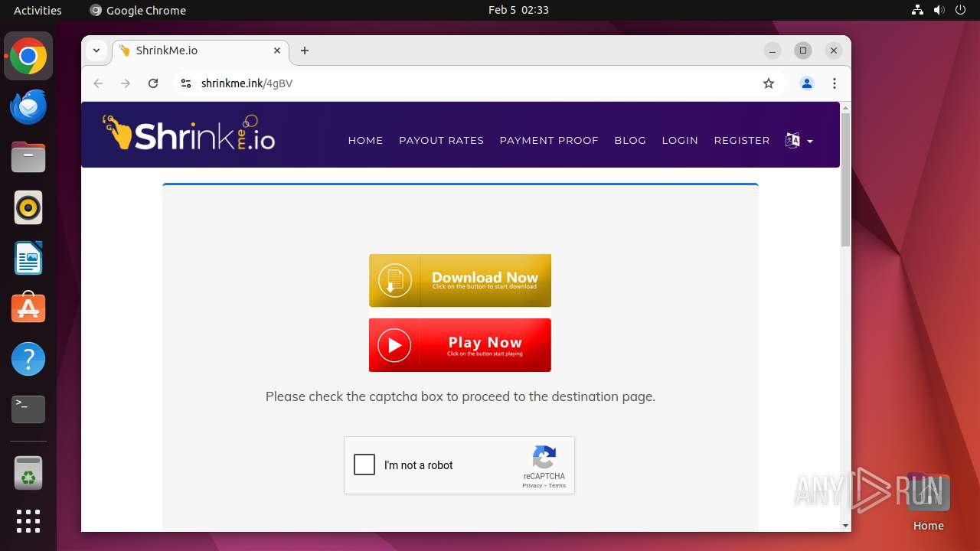Click the page vertical scrollbar thumb

[x=845, y=181]
